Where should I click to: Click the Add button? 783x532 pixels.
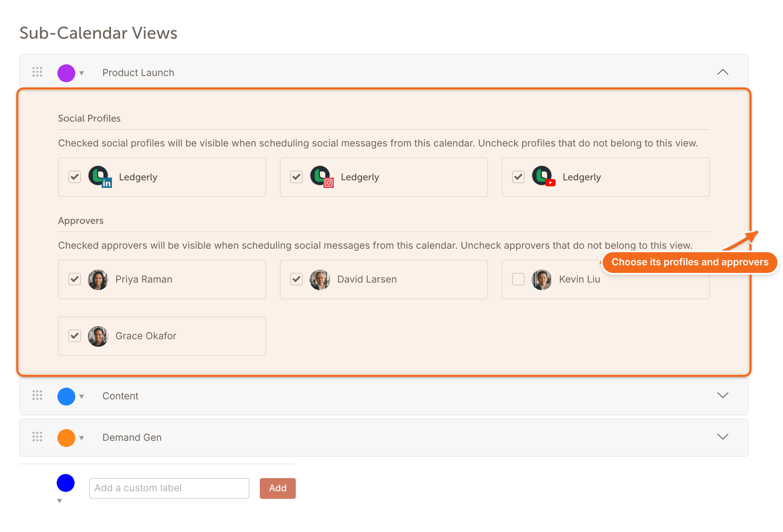(x=278, y=488)
